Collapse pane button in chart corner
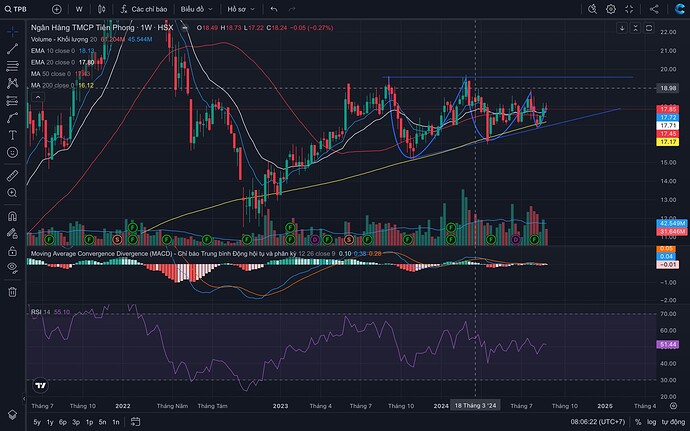This screenshot has height=431, width=690. (x=635, y=28)
